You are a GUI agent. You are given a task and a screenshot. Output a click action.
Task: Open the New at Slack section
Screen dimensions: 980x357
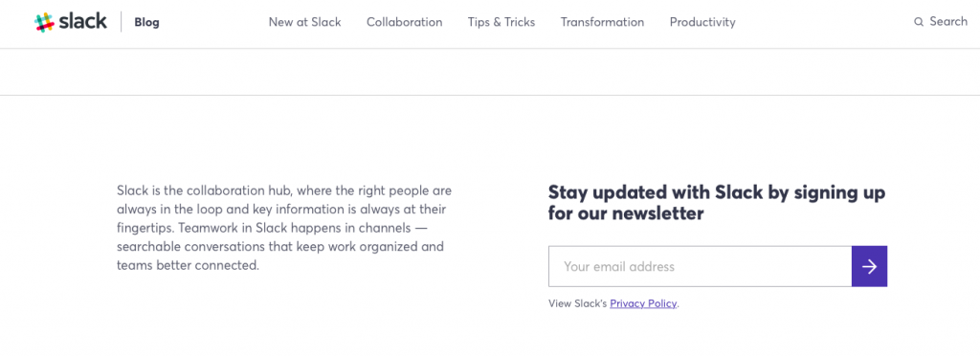click(305, 22)
